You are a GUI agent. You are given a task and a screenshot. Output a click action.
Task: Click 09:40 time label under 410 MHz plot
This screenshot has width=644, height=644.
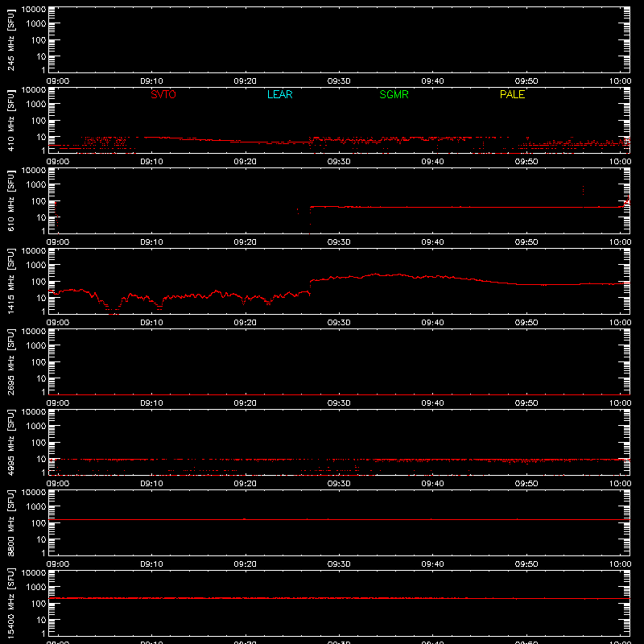click(432, 162)
